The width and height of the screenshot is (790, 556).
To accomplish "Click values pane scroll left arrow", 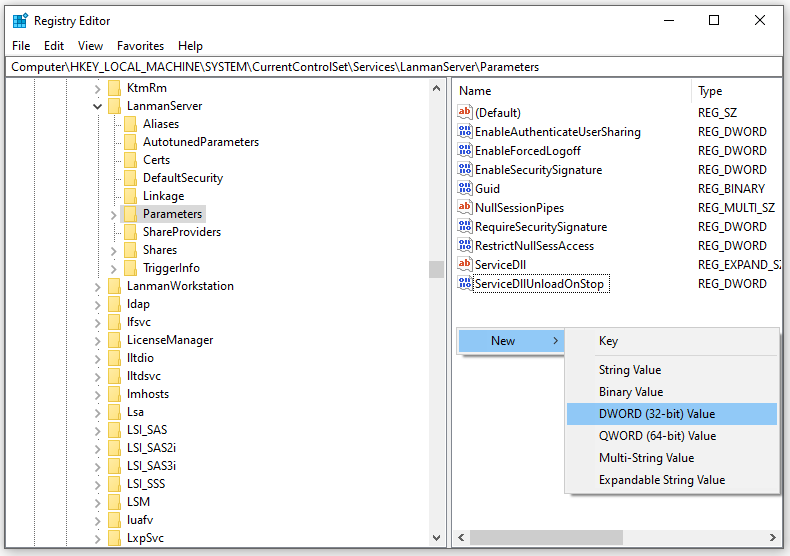I will tap(461, 537).
